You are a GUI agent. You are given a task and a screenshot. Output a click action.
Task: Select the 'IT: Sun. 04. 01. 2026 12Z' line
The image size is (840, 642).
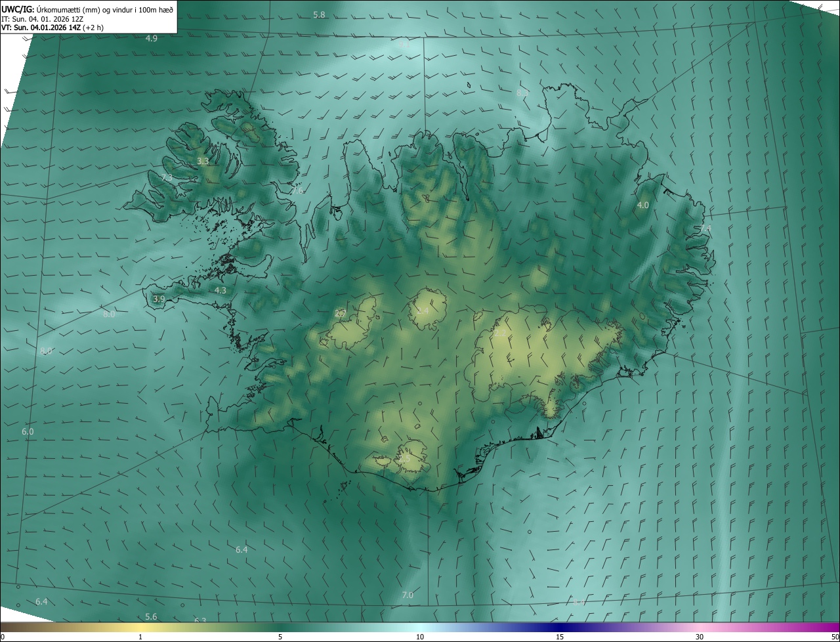43,19
